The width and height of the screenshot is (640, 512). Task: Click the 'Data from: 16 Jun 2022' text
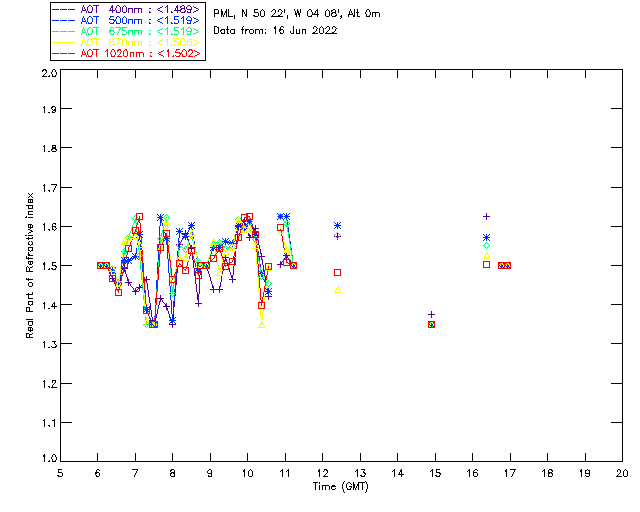point(275,31)
